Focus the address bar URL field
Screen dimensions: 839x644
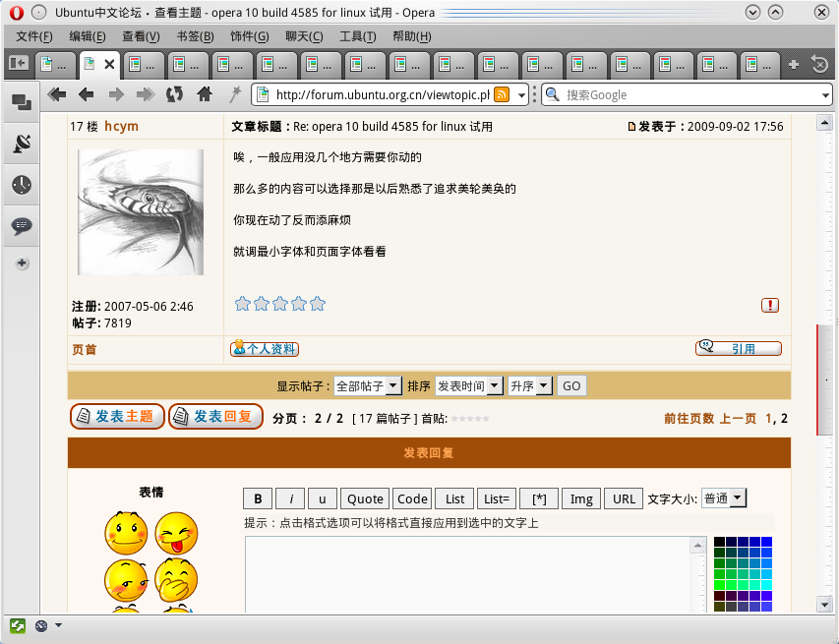[383, 95]
